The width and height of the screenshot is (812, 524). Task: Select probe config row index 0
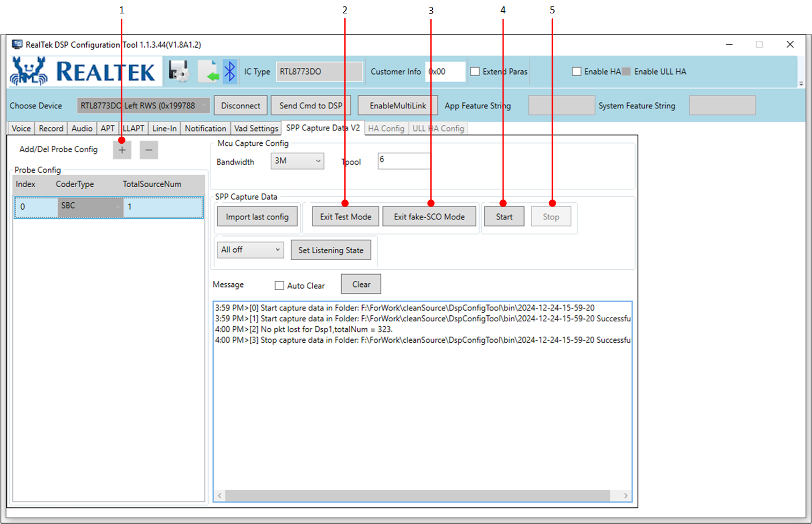point(109,208)
